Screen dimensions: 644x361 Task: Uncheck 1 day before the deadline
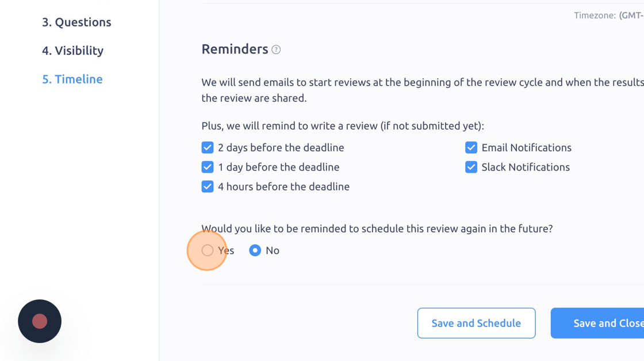pyautogui.click(x=208, y=167)
